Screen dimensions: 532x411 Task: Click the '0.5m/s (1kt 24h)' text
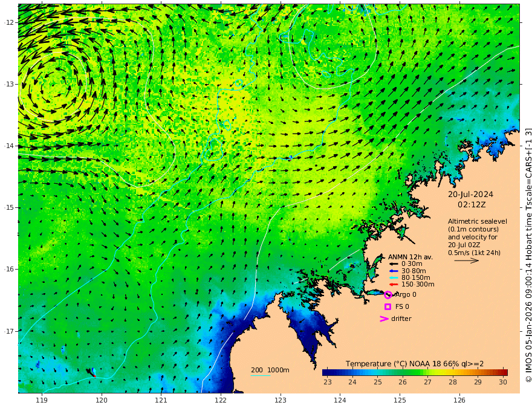tap(474, 253)
